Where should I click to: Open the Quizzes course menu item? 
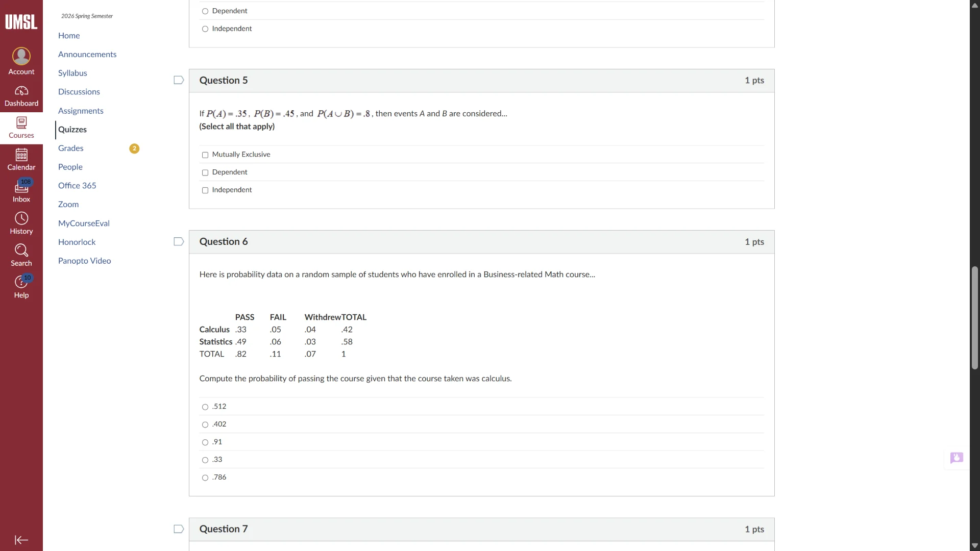(x=72, y=130)
